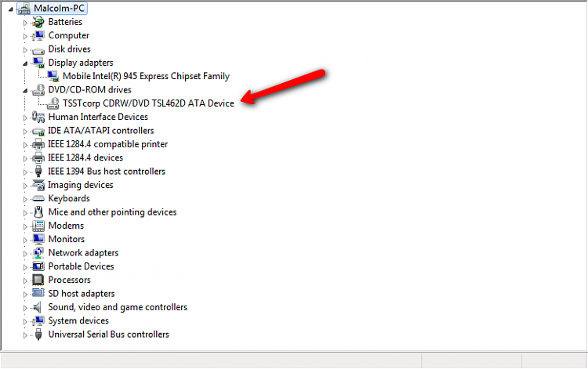
Task: Select the Modems label
Action: coord(66,226)
